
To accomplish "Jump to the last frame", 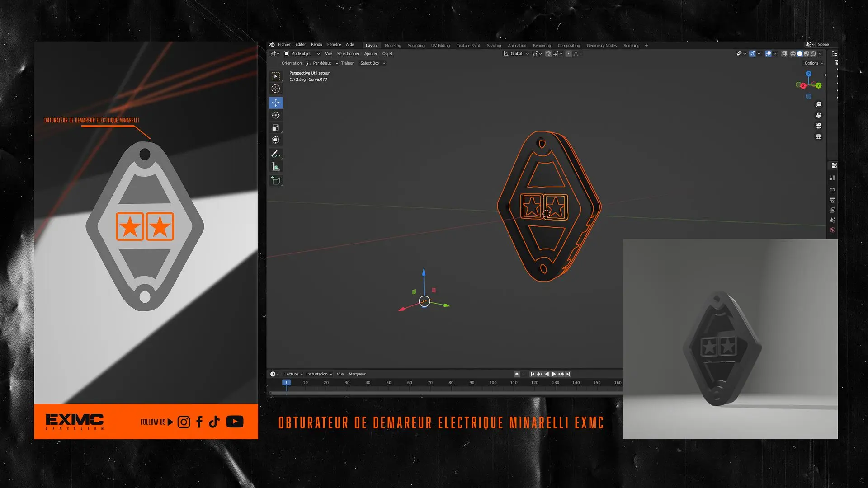I will point(568,374).
